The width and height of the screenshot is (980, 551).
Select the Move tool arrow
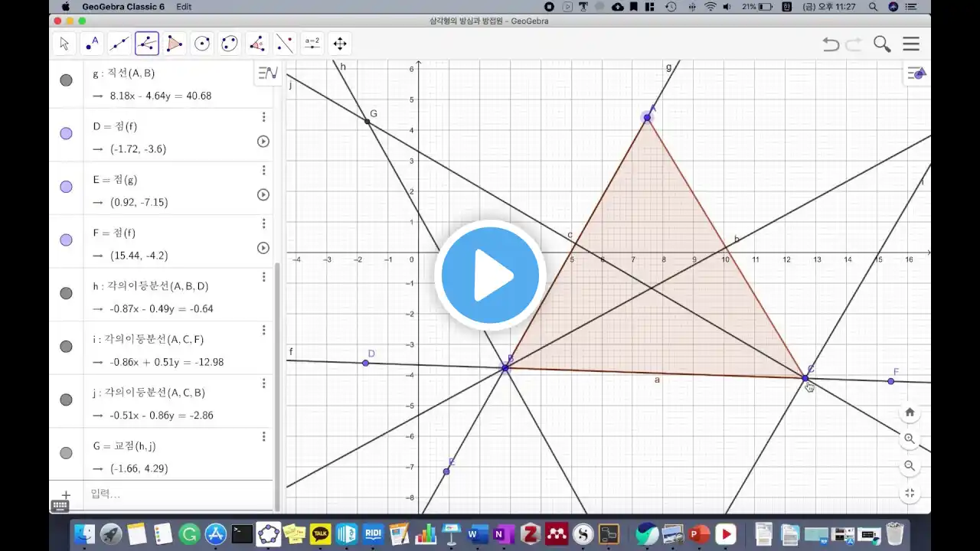pyautogui.click(x=64, y=44)
